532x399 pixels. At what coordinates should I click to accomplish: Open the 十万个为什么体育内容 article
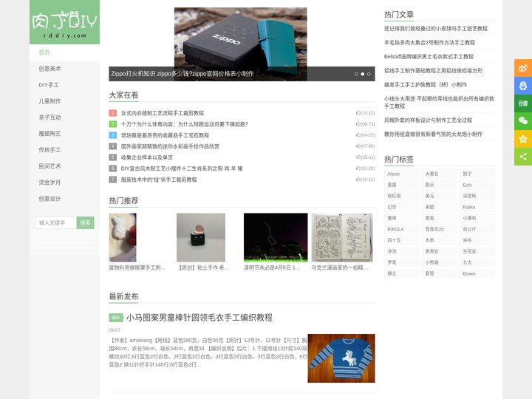click(x=185, y=124)
